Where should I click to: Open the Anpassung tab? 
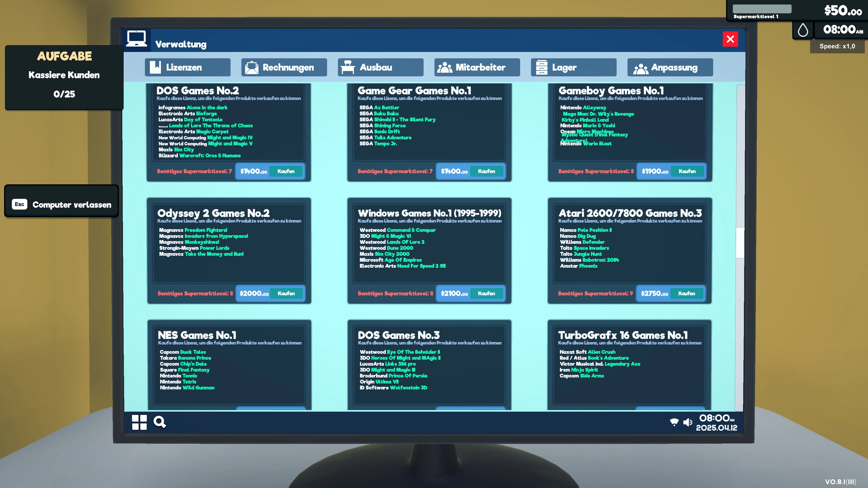coord(670,67)
